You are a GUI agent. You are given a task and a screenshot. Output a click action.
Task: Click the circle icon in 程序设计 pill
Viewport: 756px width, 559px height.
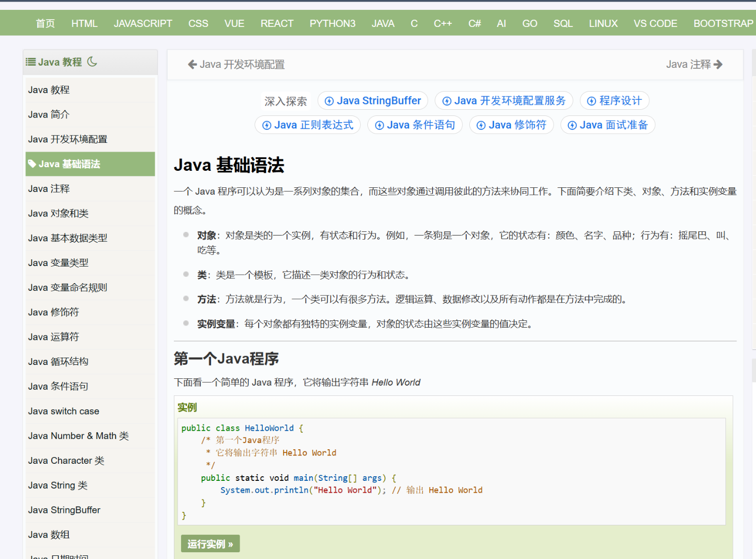591,101
